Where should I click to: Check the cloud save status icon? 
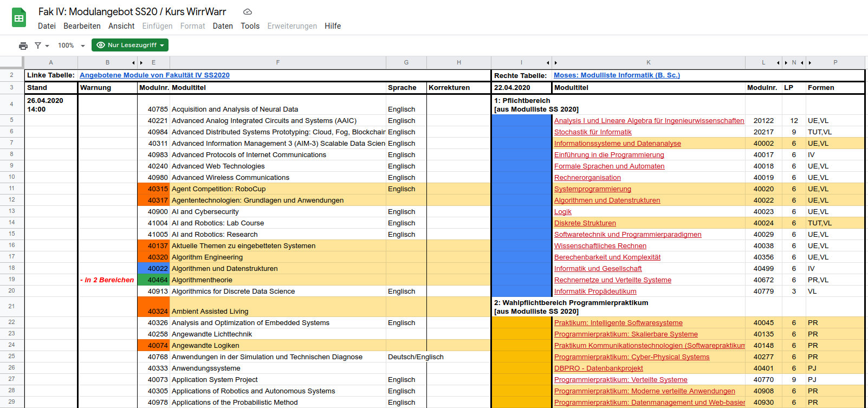point(248,12)
